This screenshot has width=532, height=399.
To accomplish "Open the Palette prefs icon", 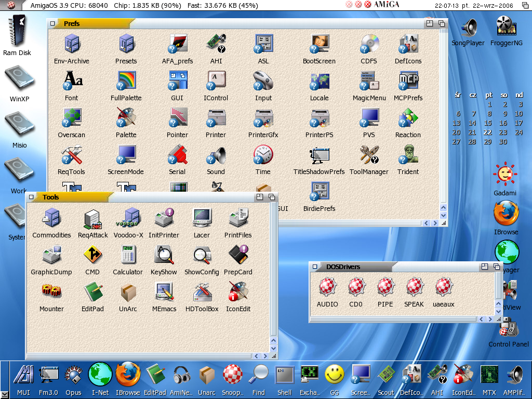I will pyautogui.click(x=126, y=117).
